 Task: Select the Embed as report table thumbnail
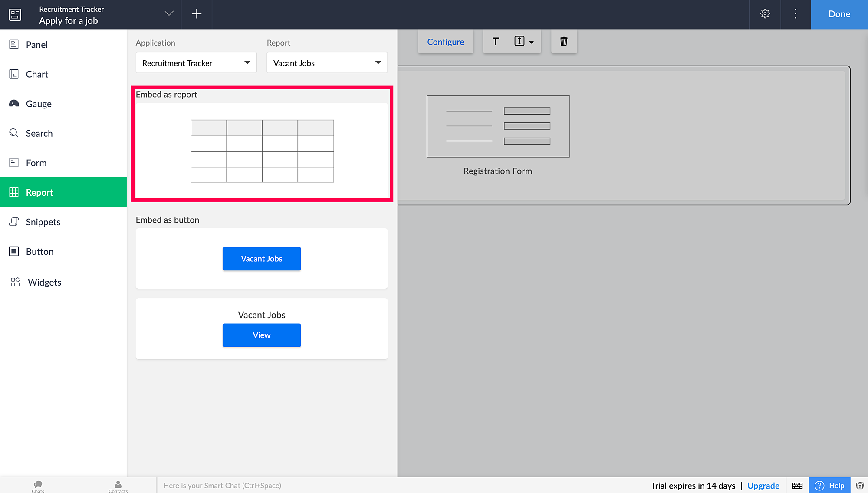point(262,151)
